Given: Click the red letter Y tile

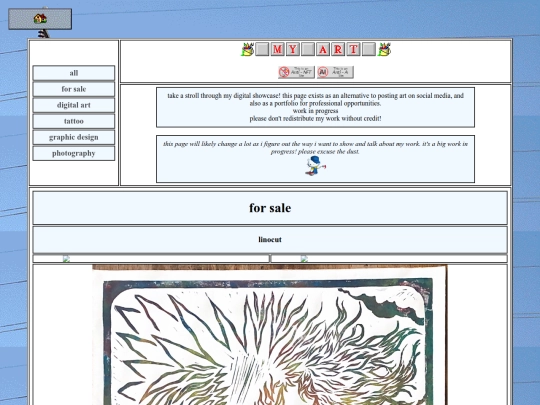Looking at the screenshot, I should click(293, 49).
